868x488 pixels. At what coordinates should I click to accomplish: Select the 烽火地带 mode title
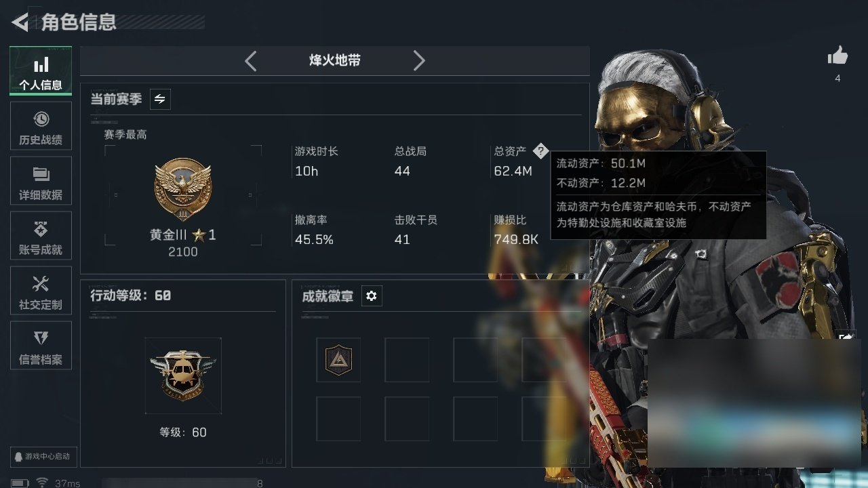[x=335, y=60]
